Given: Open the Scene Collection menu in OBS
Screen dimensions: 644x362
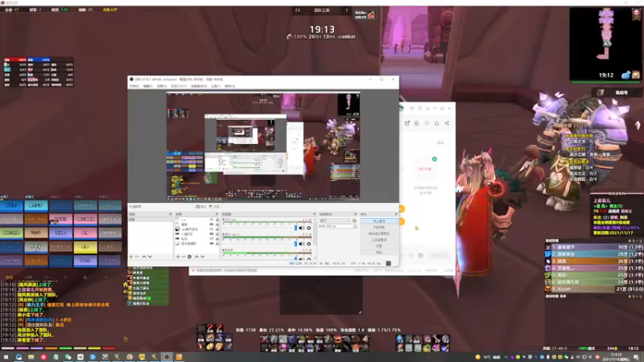Looking at the screenshot, I should 199,86.
